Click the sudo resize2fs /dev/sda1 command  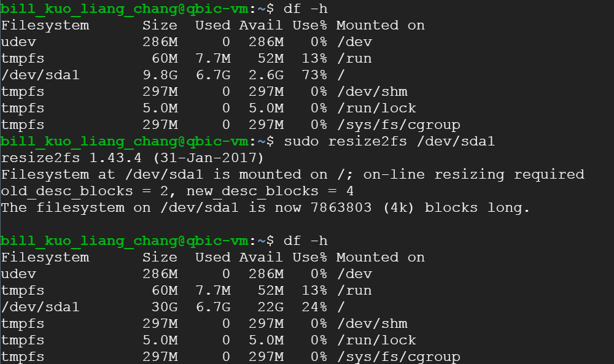click(x=389, y=141)
